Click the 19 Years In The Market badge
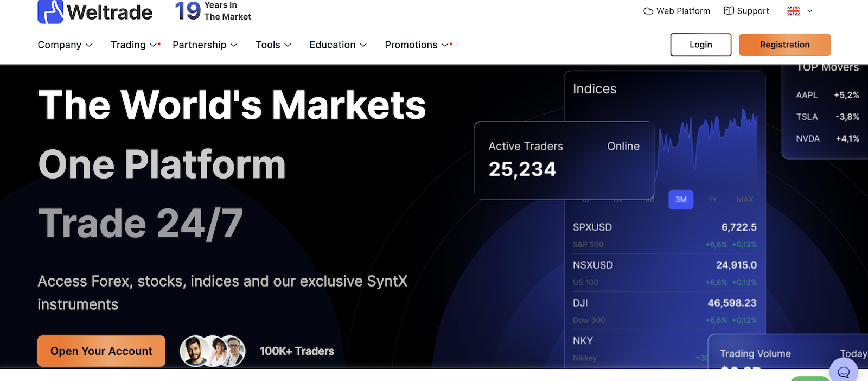 point(213,11)
